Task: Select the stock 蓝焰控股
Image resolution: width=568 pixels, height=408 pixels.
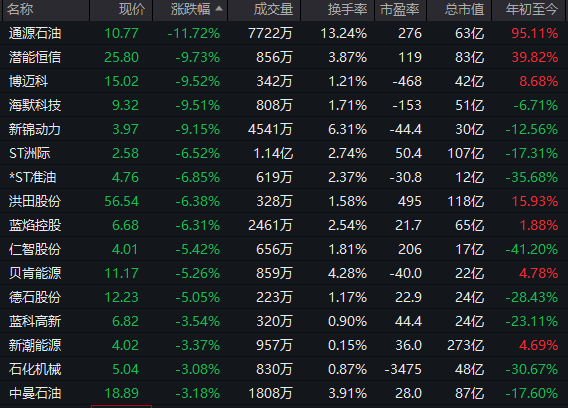Action: pyautogui.click(x=35, y=225)
